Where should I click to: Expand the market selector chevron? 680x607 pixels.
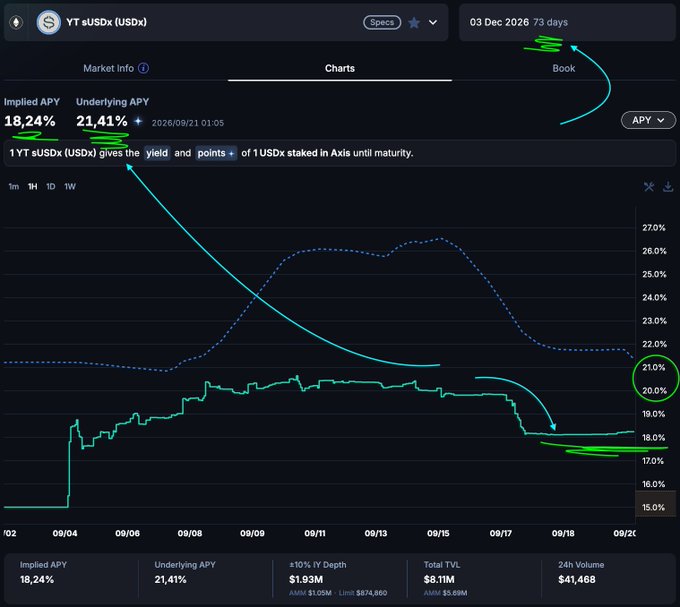click(x=433, y=23)
